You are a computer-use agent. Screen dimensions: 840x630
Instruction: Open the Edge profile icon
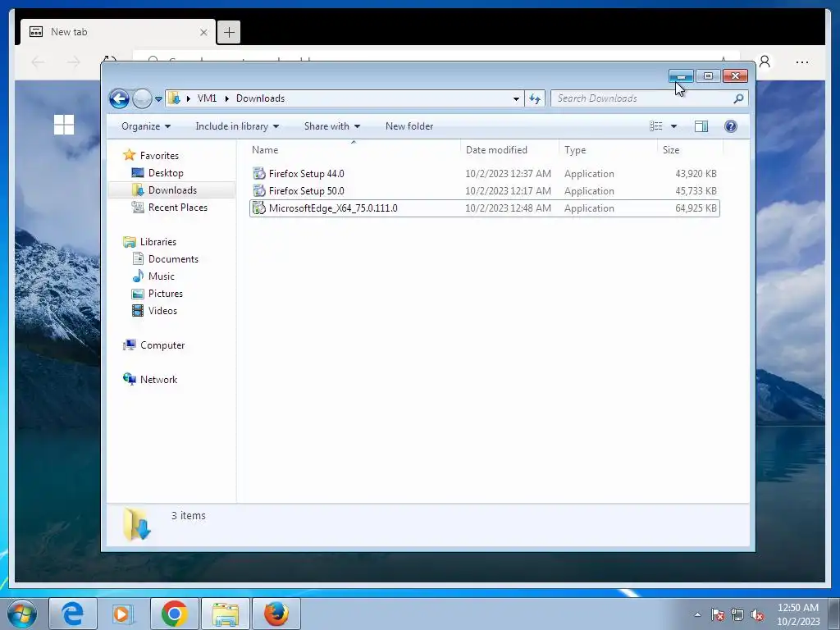pyautogui.click(x=765, y=62)
